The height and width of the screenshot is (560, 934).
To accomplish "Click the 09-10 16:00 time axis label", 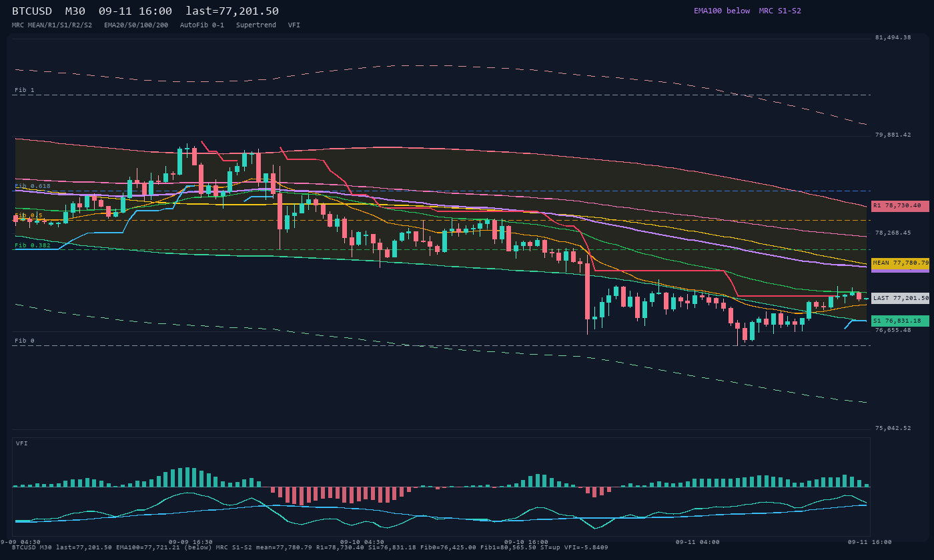I will (x=526, y=542).
